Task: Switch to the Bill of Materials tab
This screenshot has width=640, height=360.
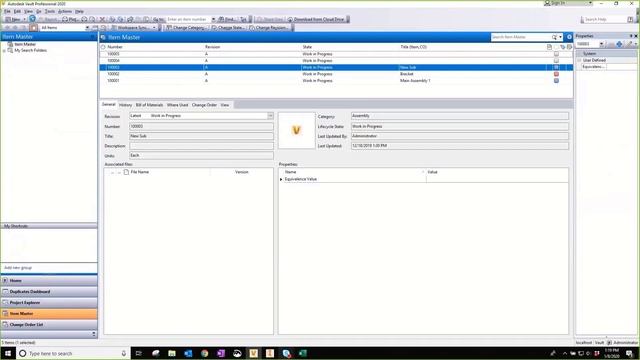Action: [149, 105]
